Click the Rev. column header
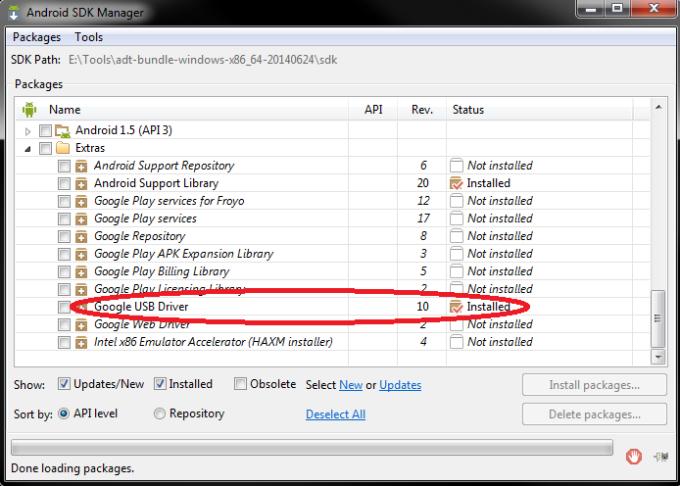 tap(422, 110)
